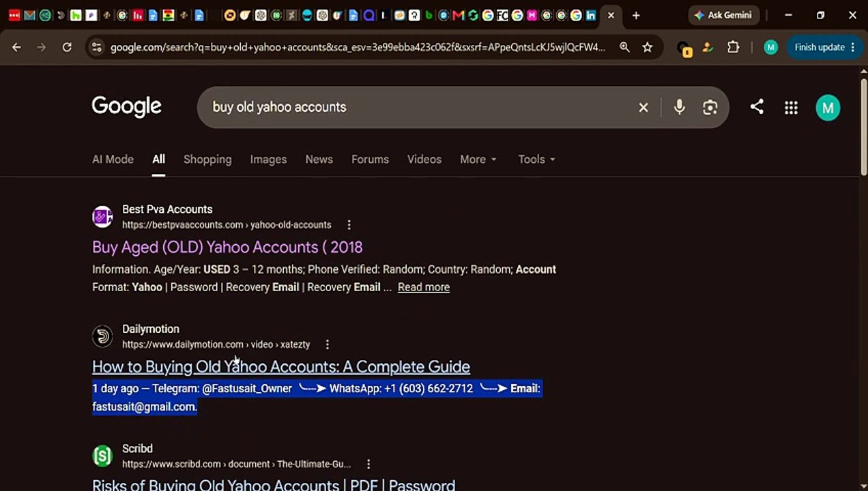The height and width of the screenshot is (491, 868).
Task: Open Chrome profile avatar M in toolbar
Action: tap(770, 47)
